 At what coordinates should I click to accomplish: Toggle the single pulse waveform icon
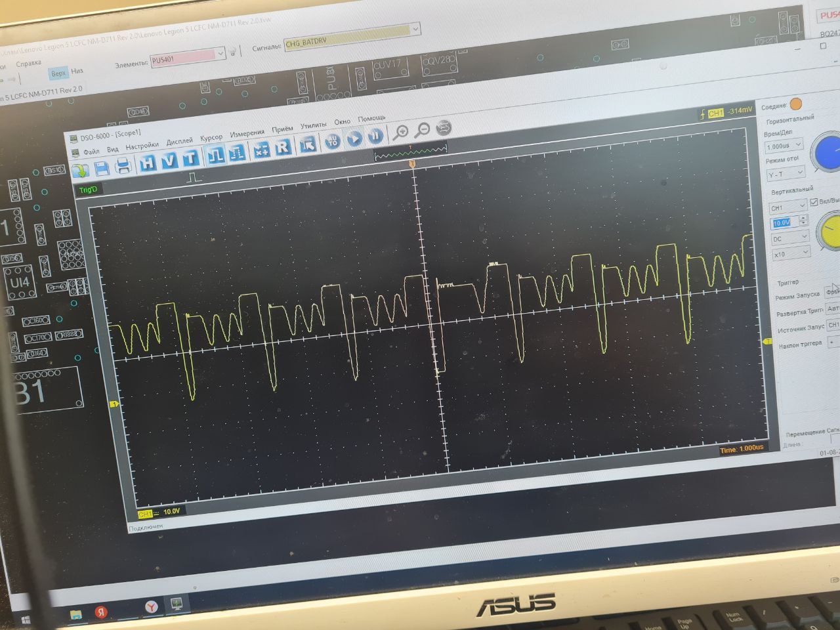tap(216, 156)
